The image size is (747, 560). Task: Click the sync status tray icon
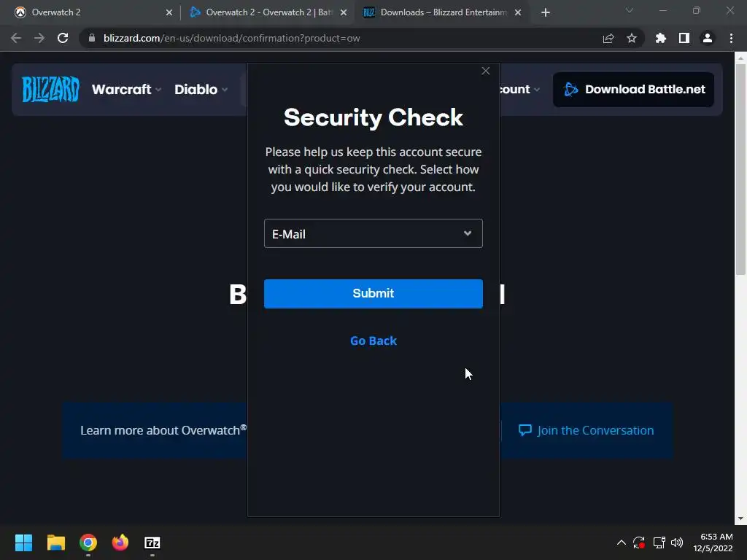[639, 542]
